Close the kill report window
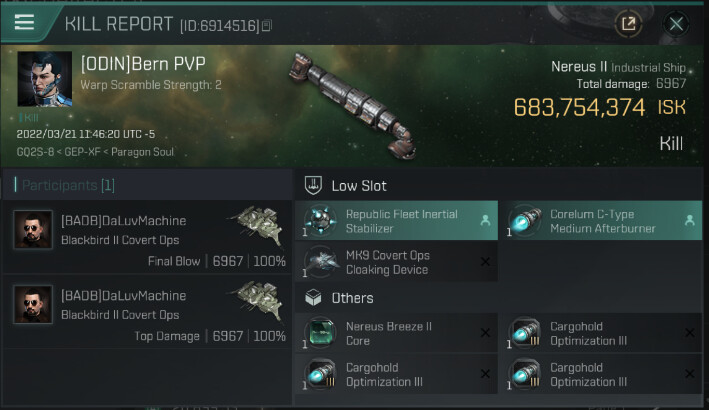Image resolution: width=709 pixels, height=410 pixels. [x=677, y=23]
